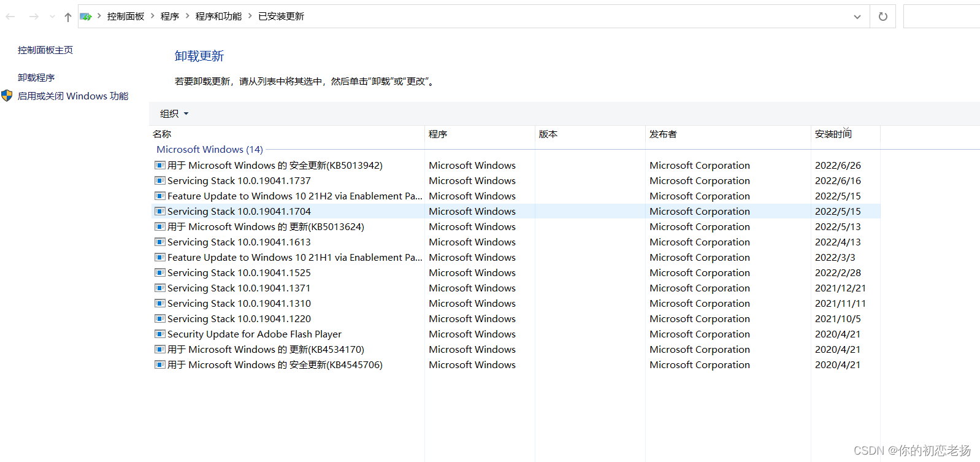Open 启用或关闭 Windows 功能 link
Viewport: 980px width, 462px height.
pos(73,96)
